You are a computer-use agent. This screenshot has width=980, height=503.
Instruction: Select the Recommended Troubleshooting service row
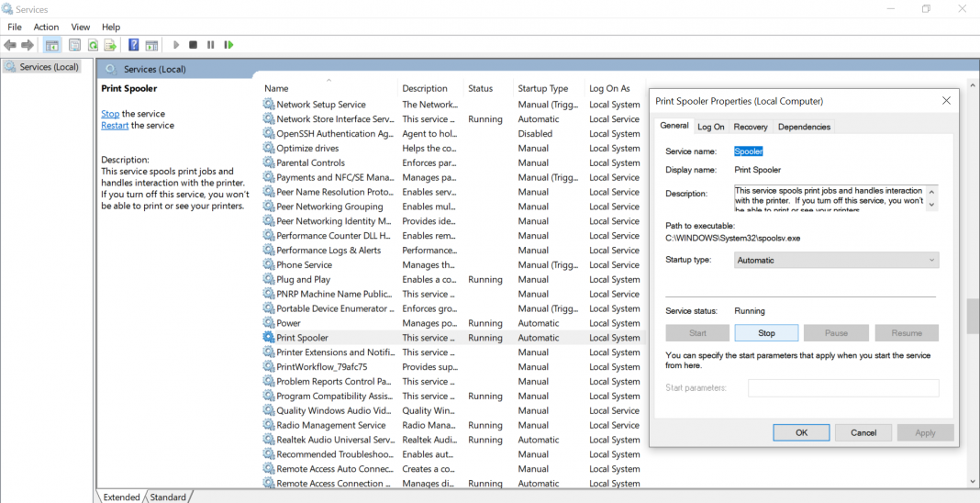click(451, 454)
